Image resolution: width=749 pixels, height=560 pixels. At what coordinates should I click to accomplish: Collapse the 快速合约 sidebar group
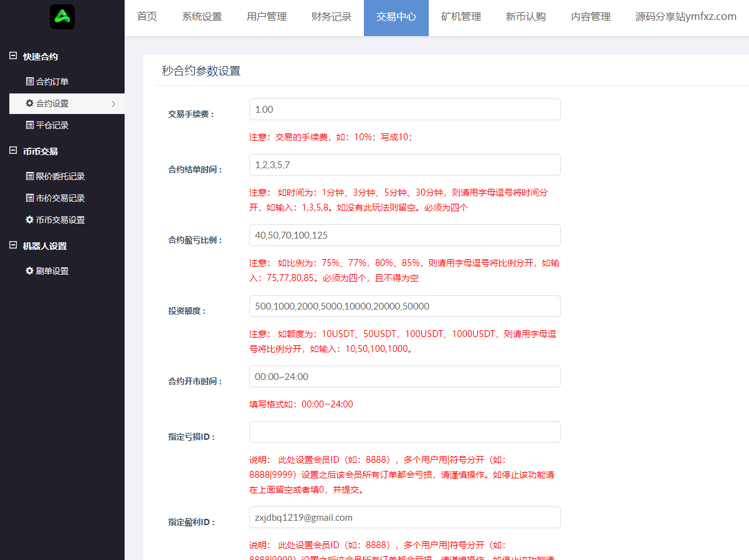[x=12, y=56]
